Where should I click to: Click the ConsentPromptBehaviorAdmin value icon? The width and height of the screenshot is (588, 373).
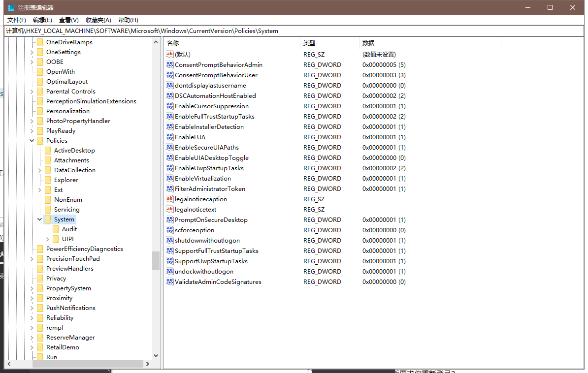click(x=170, y=64)
